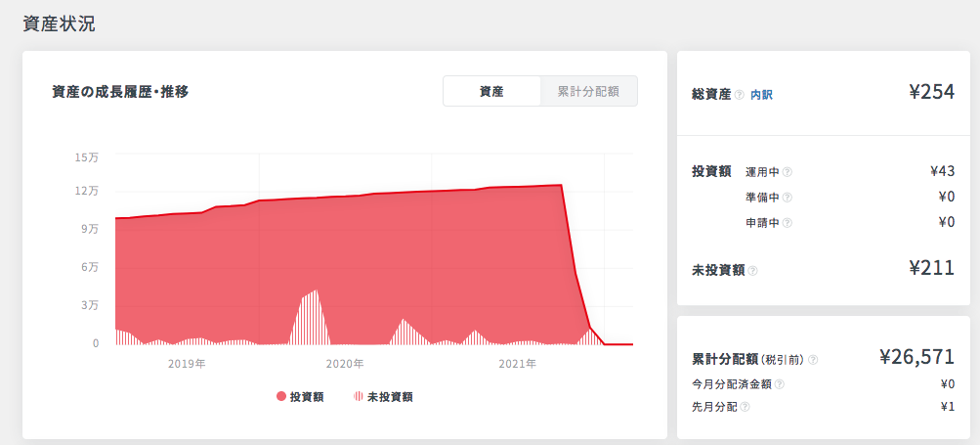Click help icon next to 申請中
The image size is (980, 445).
point(787,223)
